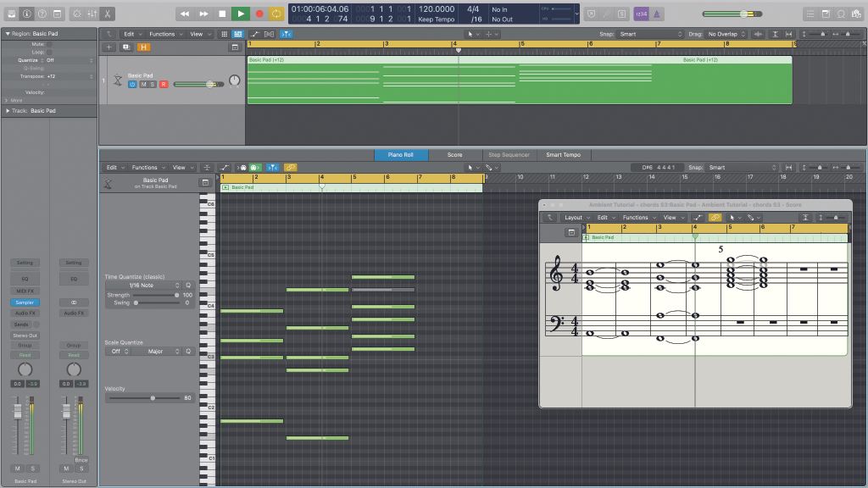
Task: Click the metronome icon near the top right
Action: (657, 14)
